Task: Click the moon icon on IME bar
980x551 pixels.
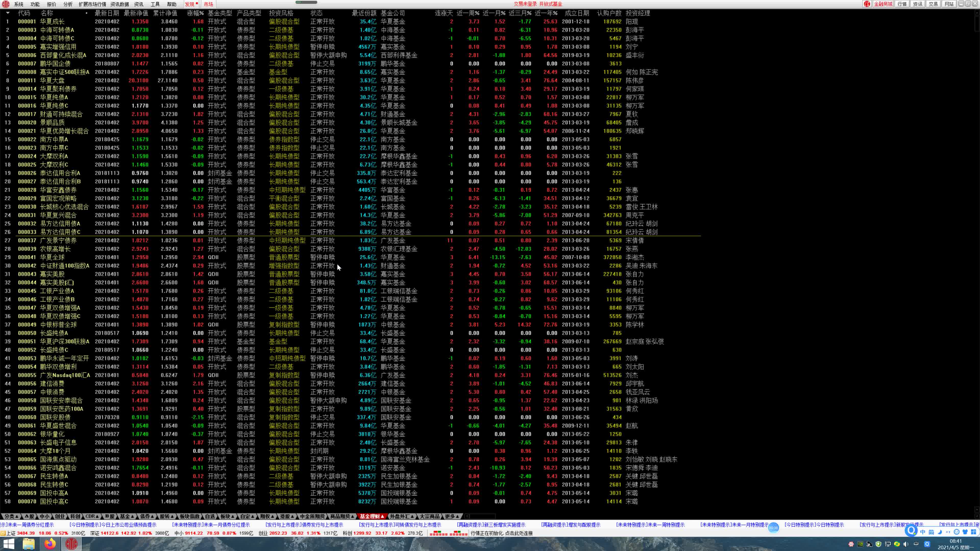Action: [x=940, y=532]
